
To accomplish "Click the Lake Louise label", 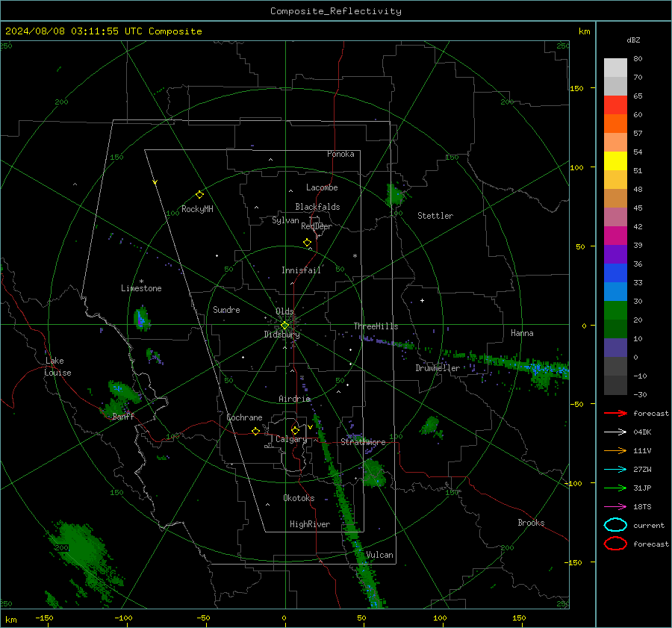I will [x=58, y=367].
